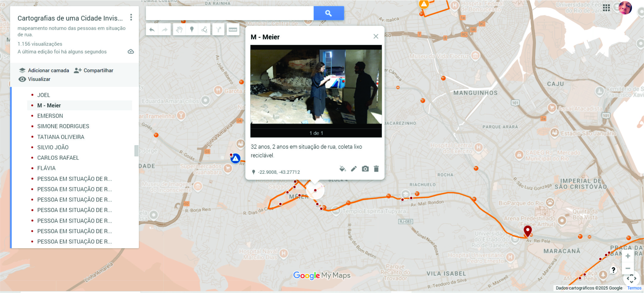Pick the ruler measure distance tool
This screenshot has width=644, height=293.
click(x=233, y=30)
